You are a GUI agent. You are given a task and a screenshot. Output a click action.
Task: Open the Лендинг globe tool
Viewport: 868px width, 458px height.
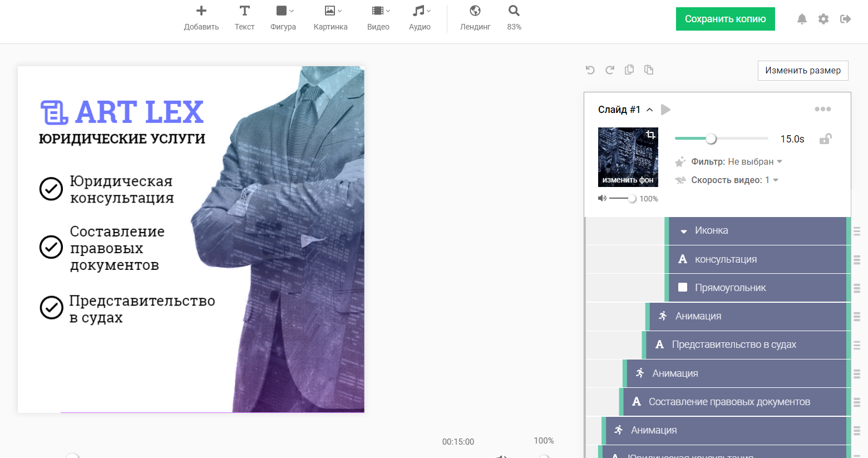click(475, 18)
